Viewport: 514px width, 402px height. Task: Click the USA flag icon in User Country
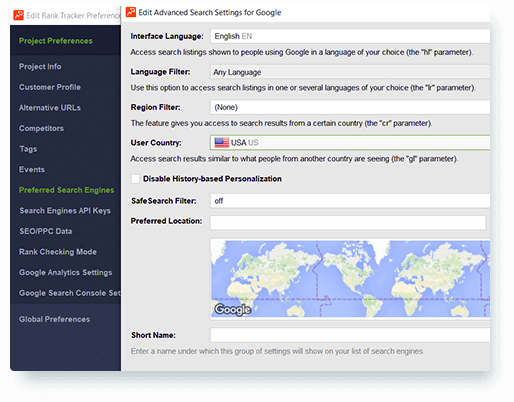pos(222,143)
